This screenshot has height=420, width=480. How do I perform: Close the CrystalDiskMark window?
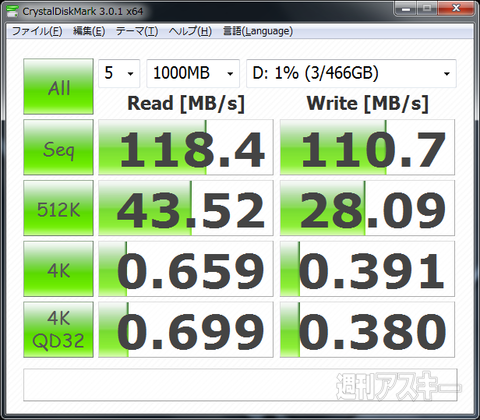(x=456, y=8)
